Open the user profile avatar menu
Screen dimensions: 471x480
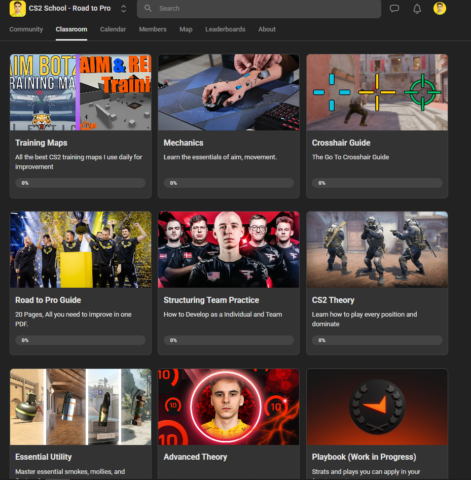440,8
